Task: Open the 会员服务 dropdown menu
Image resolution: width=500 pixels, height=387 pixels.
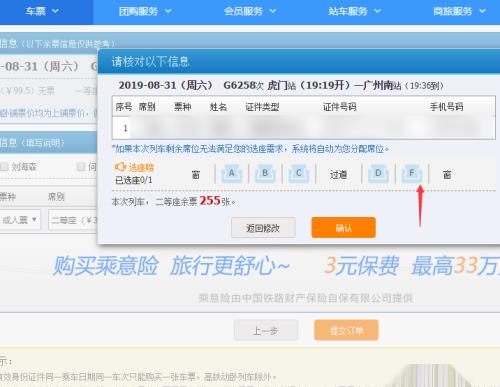Action: (250, 11)
